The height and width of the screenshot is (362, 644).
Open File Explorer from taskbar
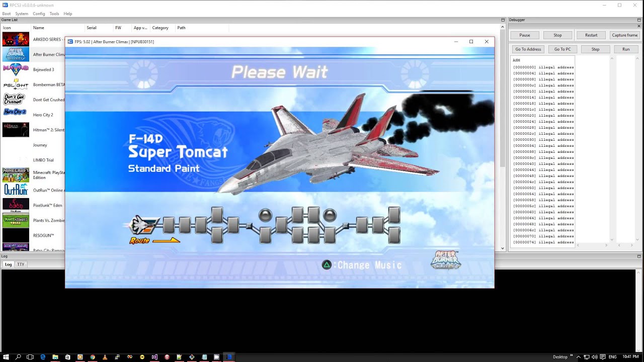(55, 357)
